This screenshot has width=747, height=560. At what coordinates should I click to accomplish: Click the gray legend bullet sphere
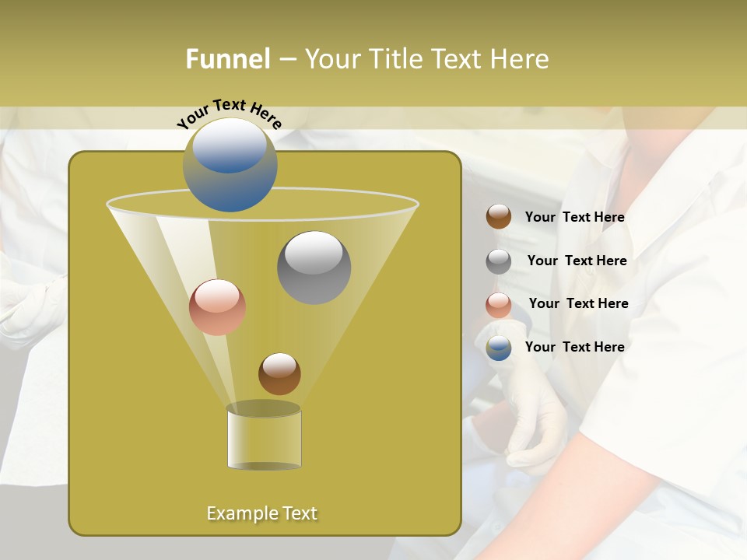click(x=499, y=261)
